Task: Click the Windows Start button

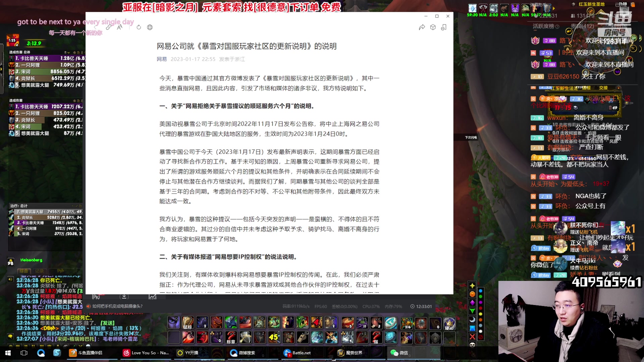Action: [8, 353]
